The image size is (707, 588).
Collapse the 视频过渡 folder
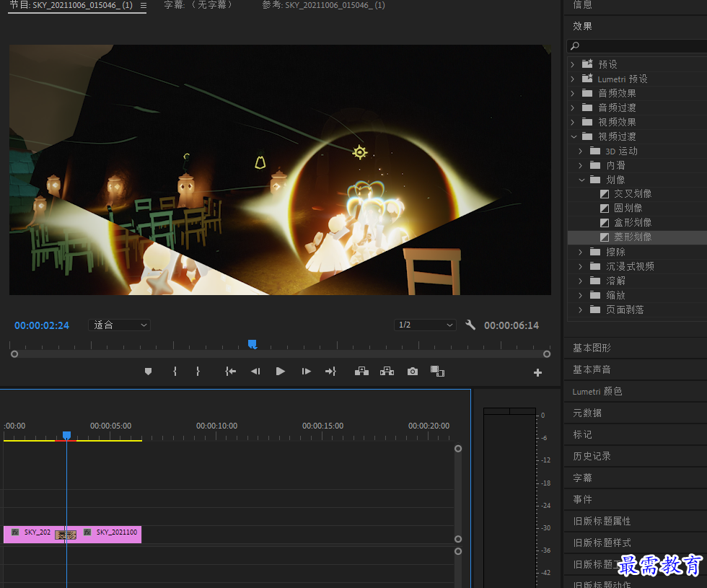click(574, 136)
